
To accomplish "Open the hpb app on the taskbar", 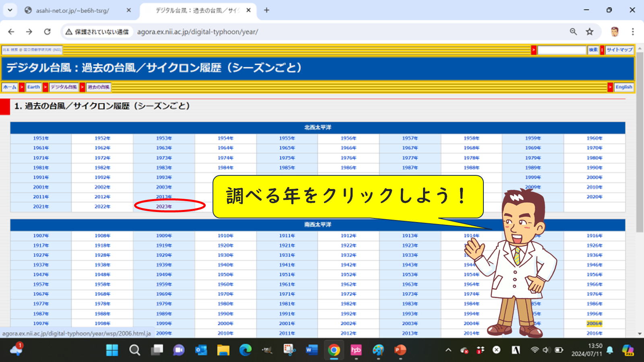I will coord(356,350).
